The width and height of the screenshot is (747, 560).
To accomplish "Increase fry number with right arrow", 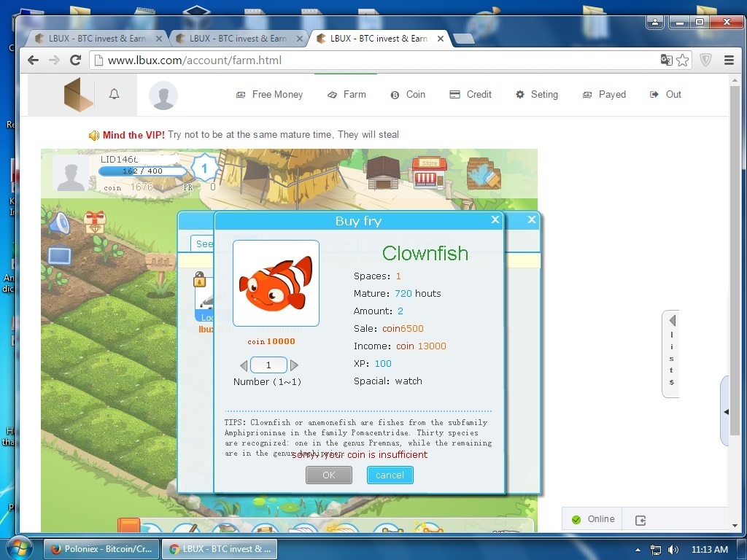I will (x=294, y=365).
